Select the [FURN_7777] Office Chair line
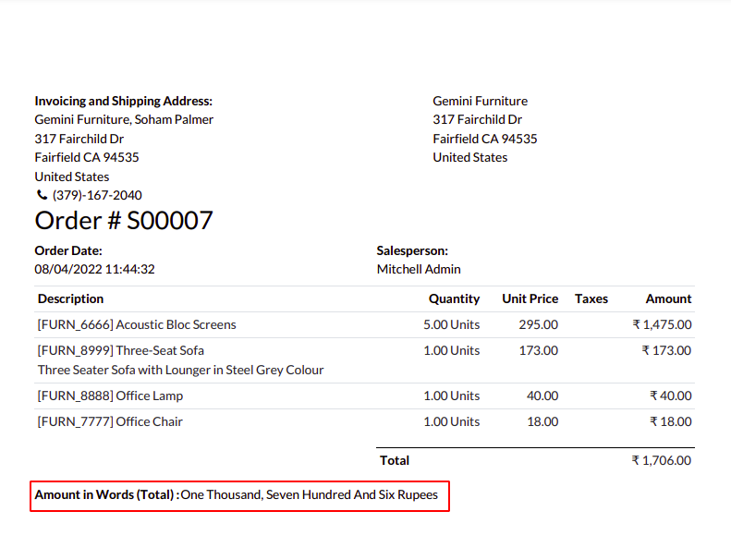The width and height of the screenshot is (731, 560). pos(110,422)
